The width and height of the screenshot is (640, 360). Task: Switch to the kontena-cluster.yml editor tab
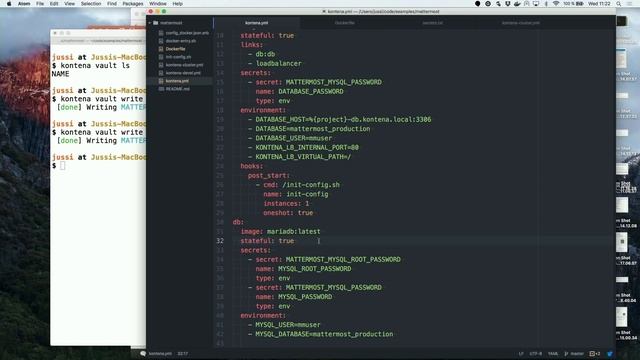pyautogui.click(x=520, y=23)
